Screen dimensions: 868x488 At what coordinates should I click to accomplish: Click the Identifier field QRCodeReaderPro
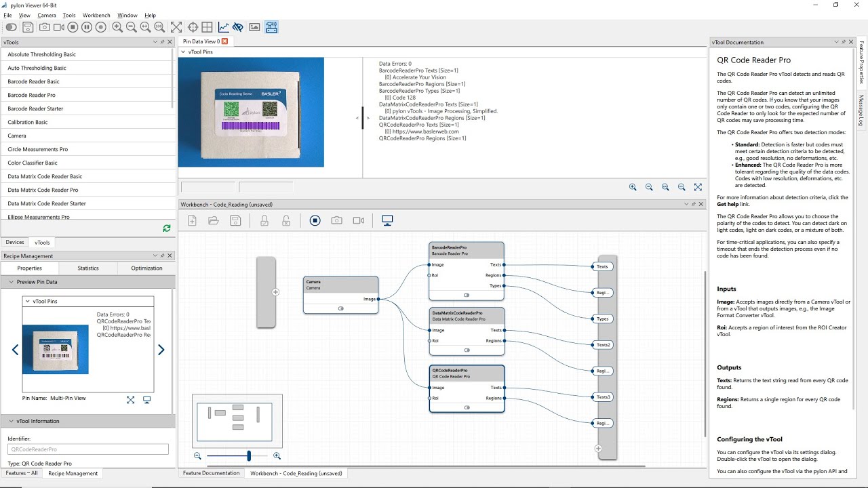tap(88, 449)
